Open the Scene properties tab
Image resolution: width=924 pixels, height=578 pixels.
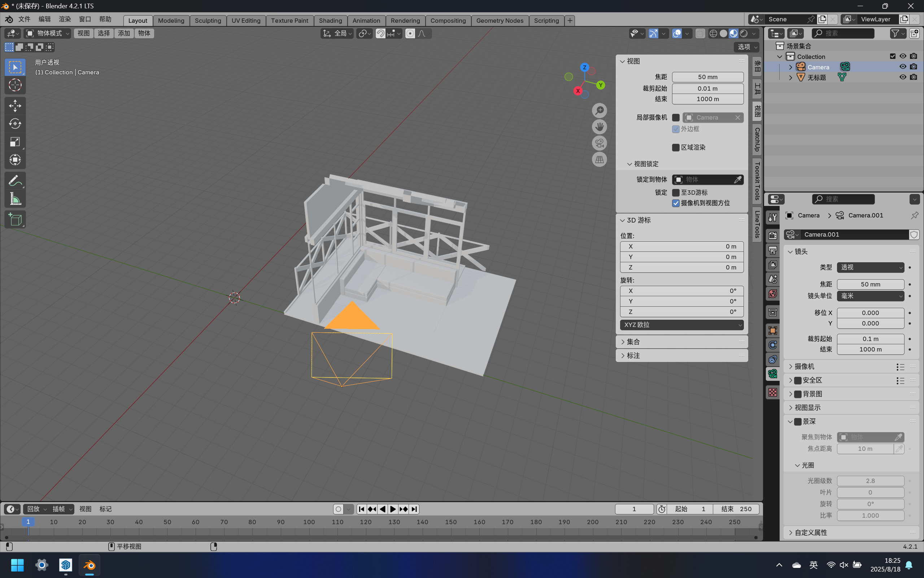pos(773,279)
